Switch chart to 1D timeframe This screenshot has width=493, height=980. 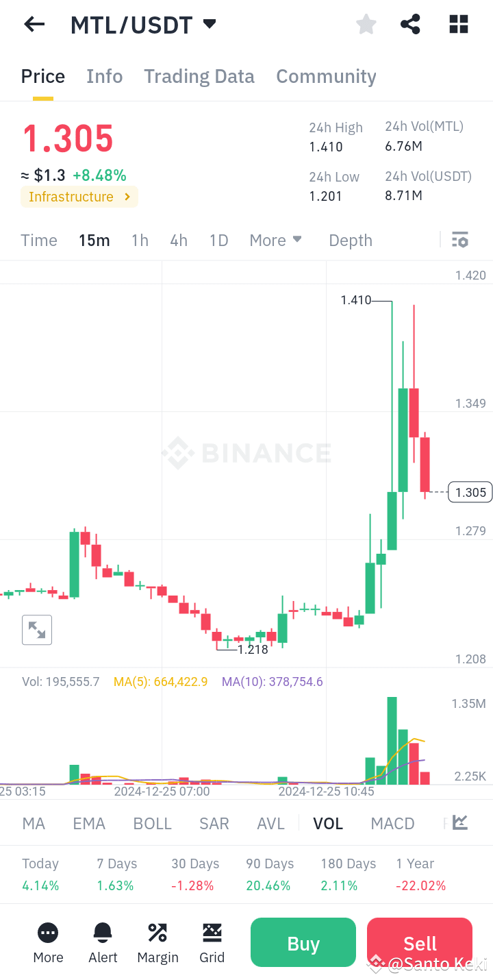pyautogui.click(x=218, y=240)
